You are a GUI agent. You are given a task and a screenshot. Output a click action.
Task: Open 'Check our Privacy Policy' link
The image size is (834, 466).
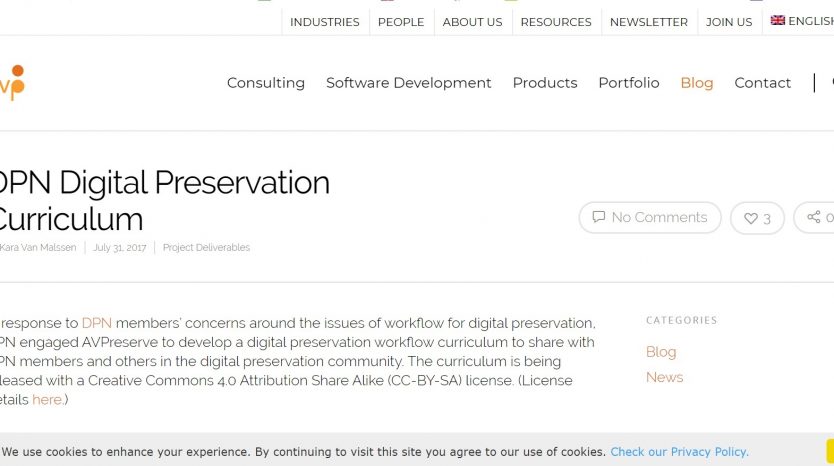pos(679,452)
